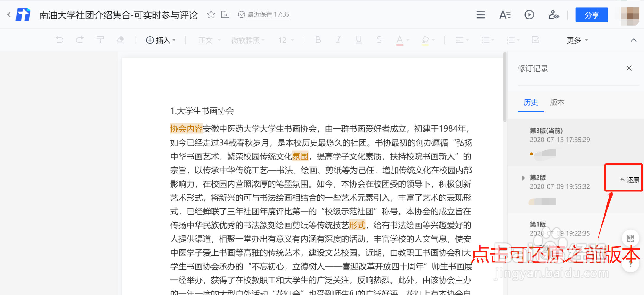The height and width of the screenshot is (295, 644).
Task: Click the move-to-folder icon beside the title
Action: [225, 14]
